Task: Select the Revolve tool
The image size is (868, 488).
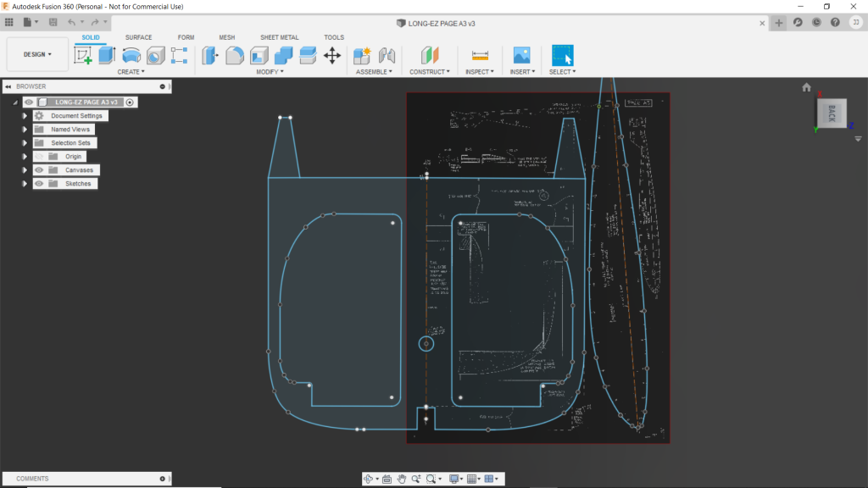Action: (x=131, y=56)
